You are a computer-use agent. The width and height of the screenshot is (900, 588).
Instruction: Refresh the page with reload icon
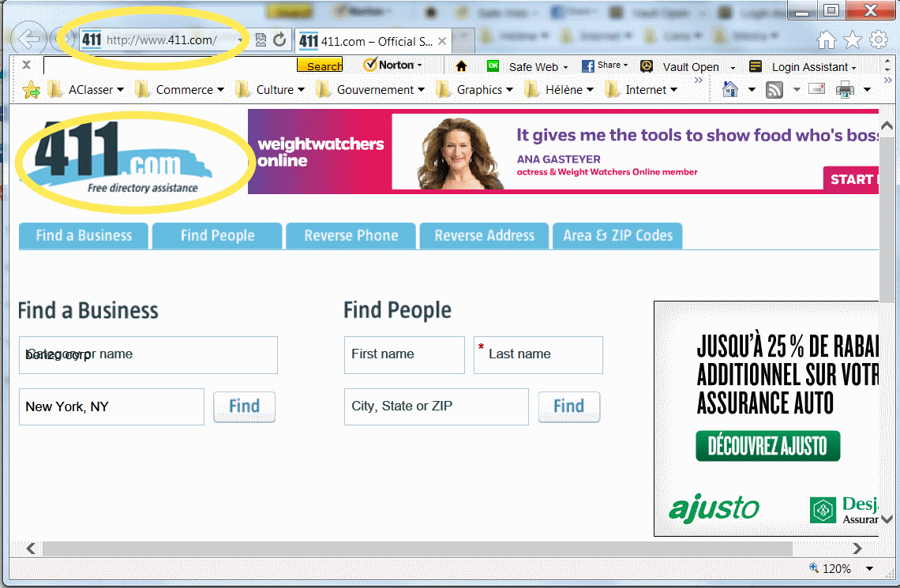pos(279,39)
